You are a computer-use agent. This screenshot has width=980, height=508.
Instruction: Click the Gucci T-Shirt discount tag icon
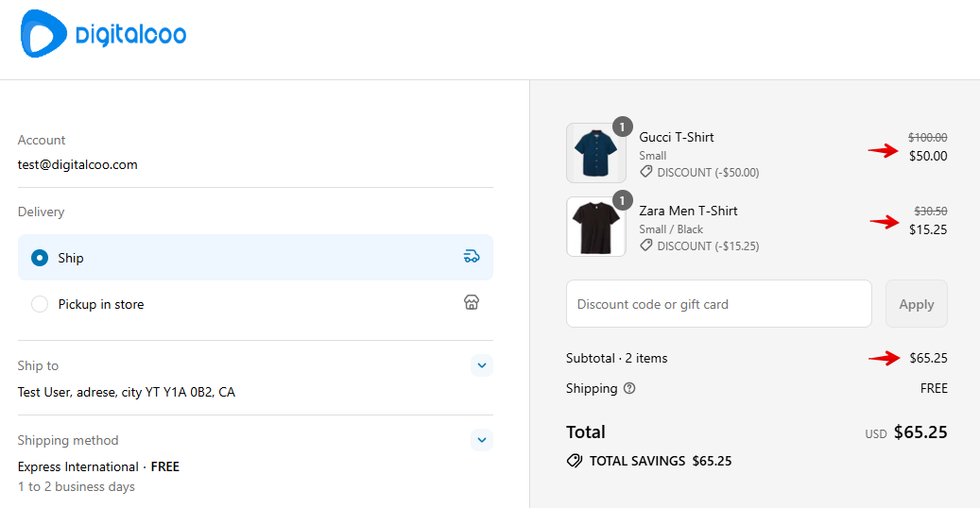click(x=646, y=172)
